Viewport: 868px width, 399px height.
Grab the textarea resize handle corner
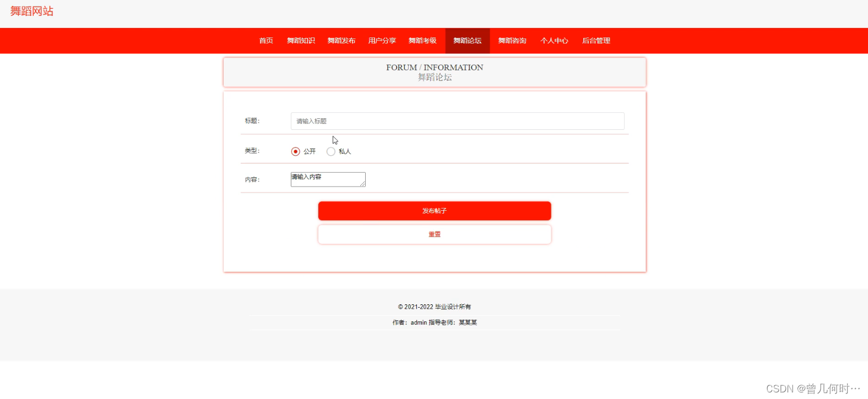[362, 184]
